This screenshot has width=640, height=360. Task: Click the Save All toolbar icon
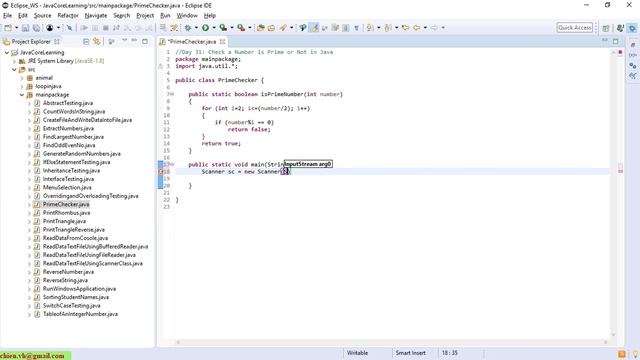(x=36, y=28)
